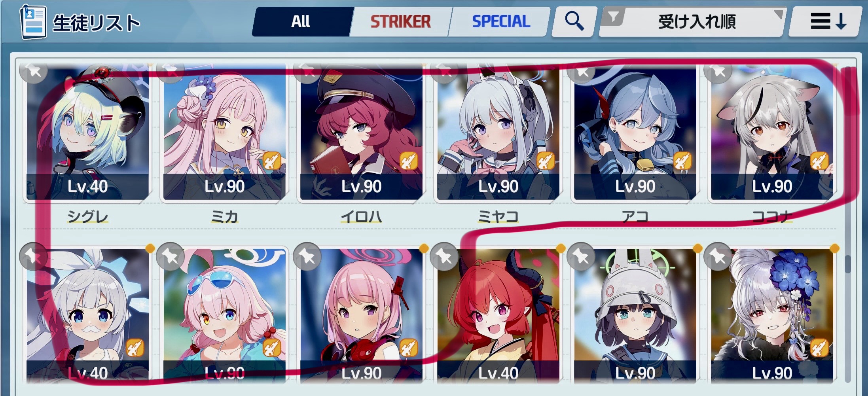Click the ミカ name label

pyautogui.click(x=224, y=216)
